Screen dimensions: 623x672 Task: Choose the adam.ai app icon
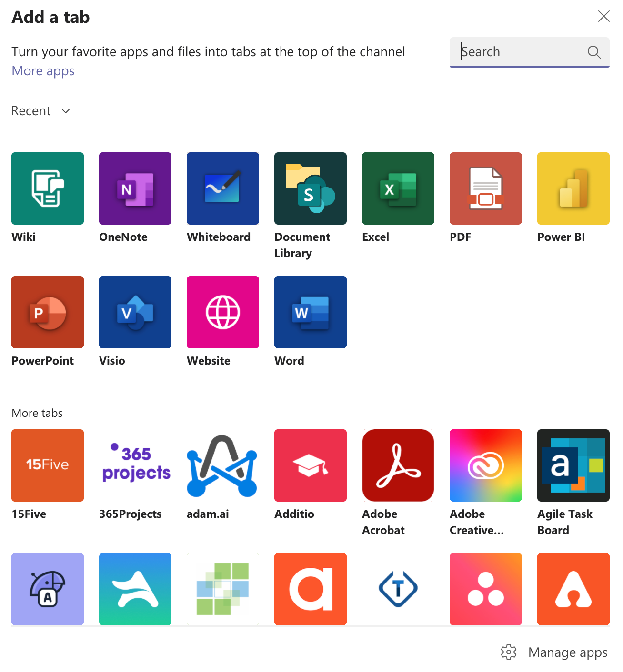tap(223, 465)
